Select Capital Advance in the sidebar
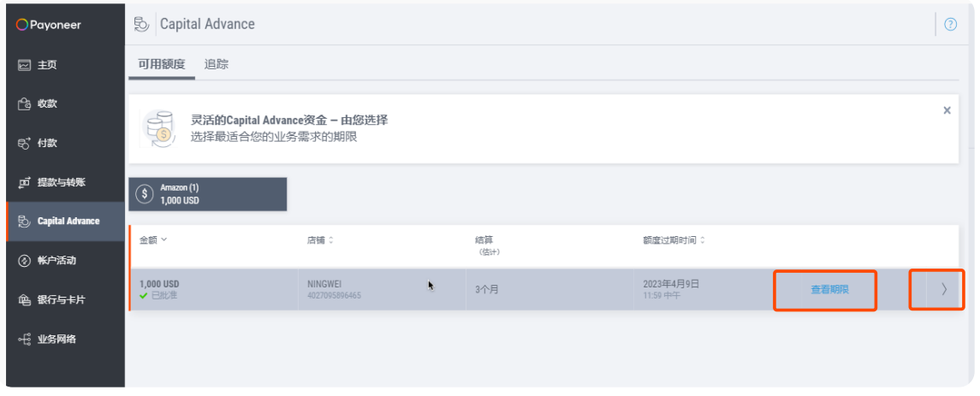The width and height of the screenshot is (980, 396). pyautogui.click(x=66, y=222)
